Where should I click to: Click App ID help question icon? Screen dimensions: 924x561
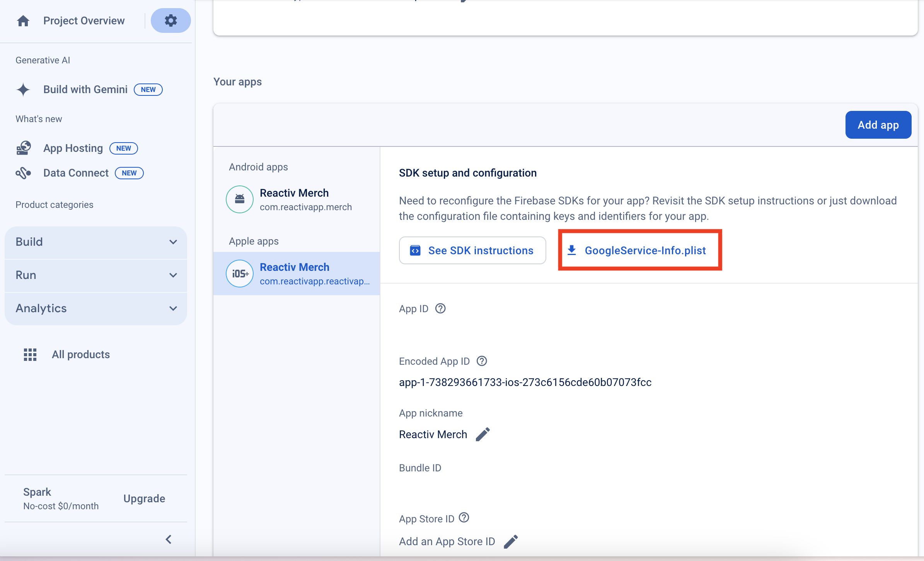pos(440,308)
